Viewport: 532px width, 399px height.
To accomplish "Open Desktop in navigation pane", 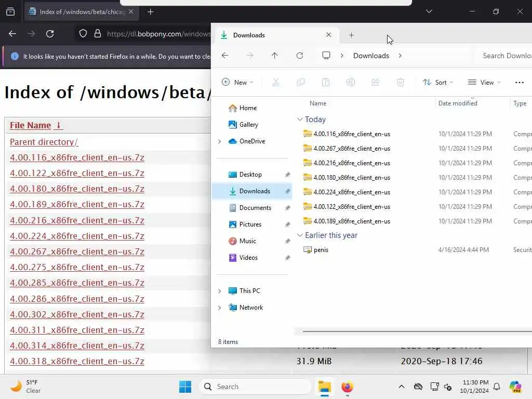I will click(252, 175).
